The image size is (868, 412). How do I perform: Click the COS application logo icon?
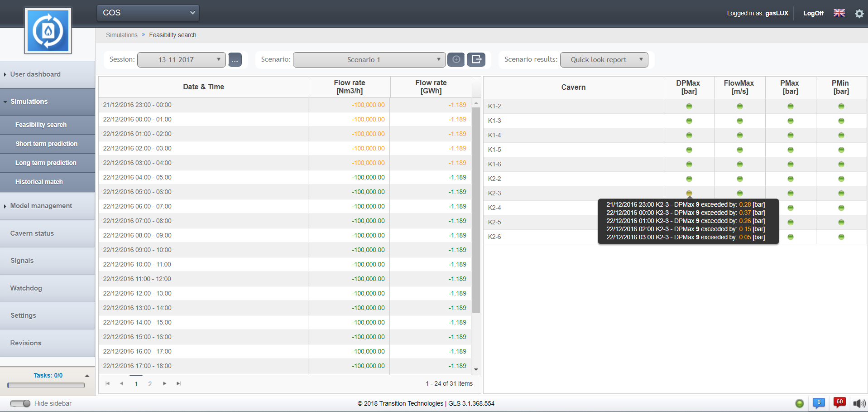(48, 31)
